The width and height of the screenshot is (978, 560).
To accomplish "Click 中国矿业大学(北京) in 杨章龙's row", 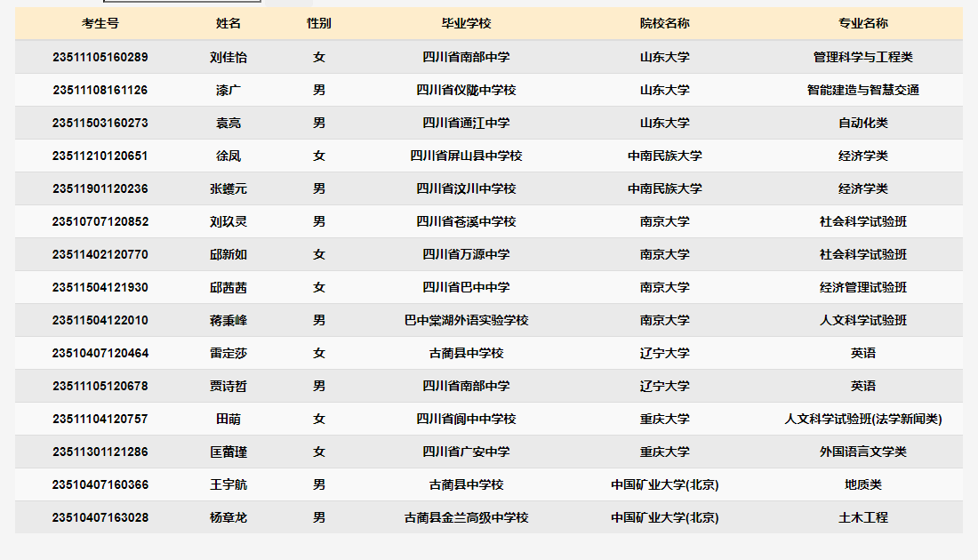I will 665,518.
